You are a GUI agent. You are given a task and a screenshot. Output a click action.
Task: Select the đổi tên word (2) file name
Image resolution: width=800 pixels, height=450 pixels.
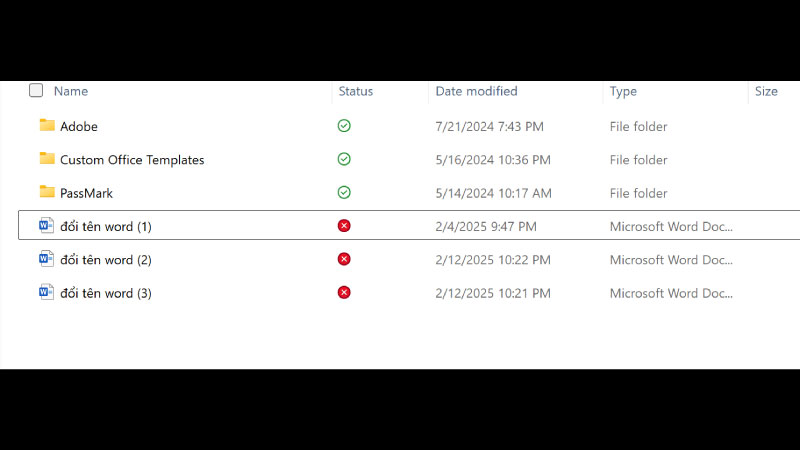click(x=106, y=260)
